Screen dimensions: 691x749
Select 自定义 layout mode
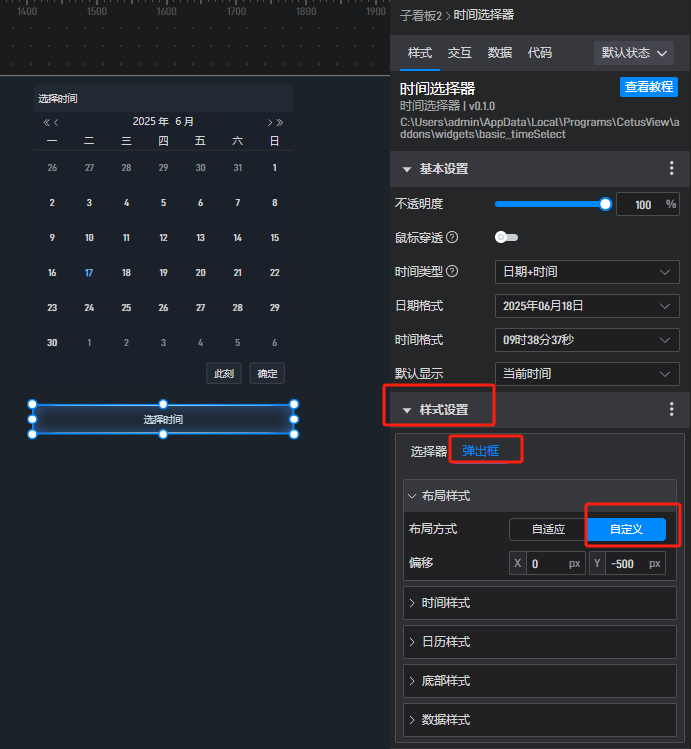click(626, 529)
